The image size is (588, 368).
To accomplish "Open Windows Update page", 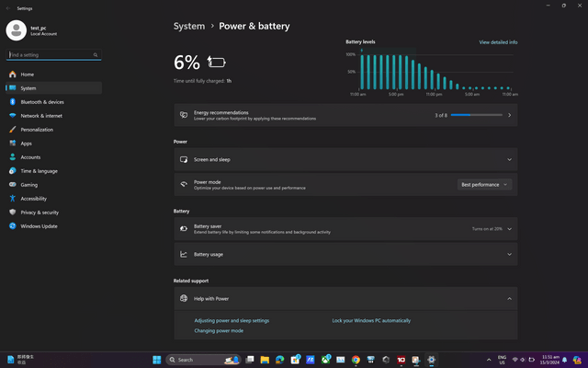I will 53,226.
